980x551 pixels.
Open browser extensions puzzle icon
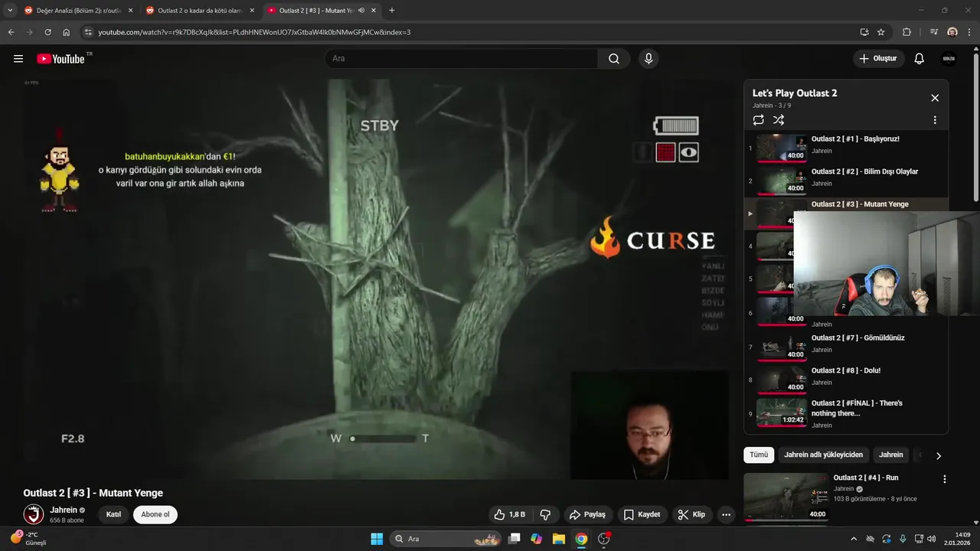pyautogui.click(x=907, y=32)
